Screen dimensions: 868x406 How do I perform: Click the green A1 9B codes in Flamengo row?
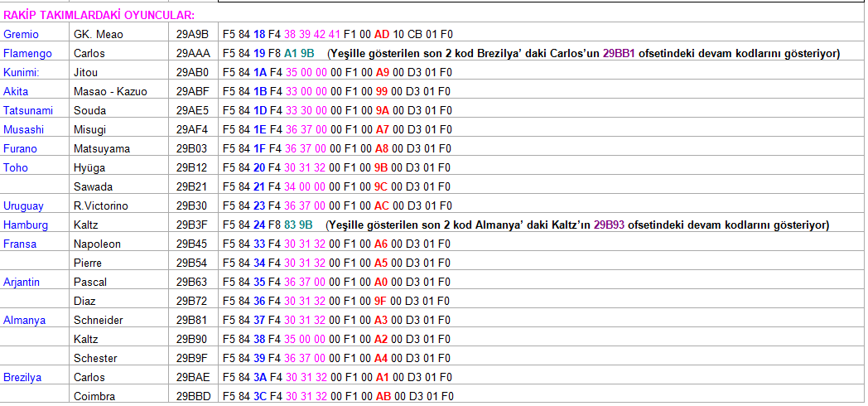(300, 54)
